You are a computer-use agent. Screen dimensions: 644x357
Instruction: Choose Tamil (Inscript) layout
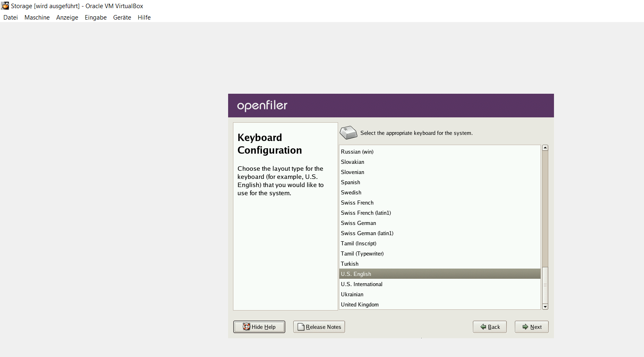[440, 243]
